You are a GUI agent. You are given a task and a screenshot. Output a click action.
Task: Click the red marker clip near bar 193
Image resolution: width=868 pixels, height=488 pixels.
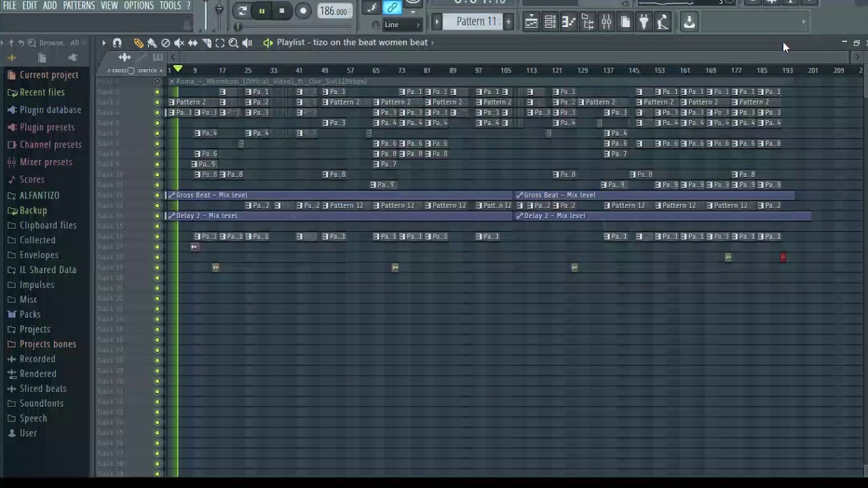(x=783, y=257)
